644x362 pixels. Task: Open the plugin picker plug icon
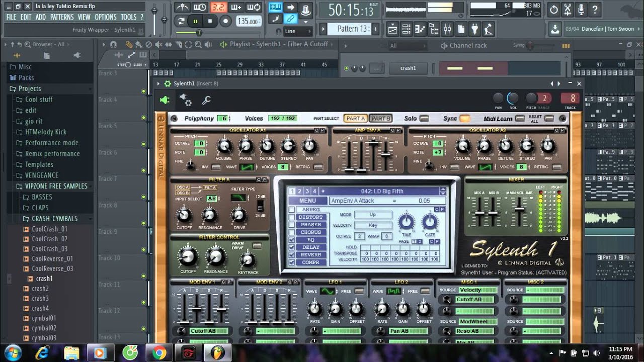click(x=474, y=30)
